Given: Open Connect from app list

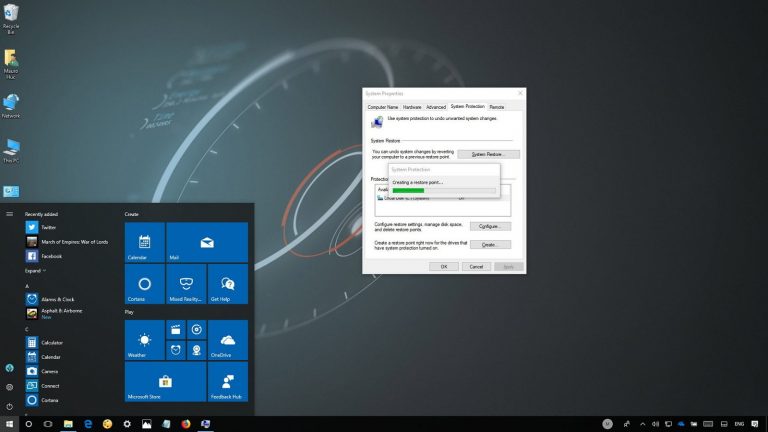Looking at the screenshot, I should pos(43,385).
